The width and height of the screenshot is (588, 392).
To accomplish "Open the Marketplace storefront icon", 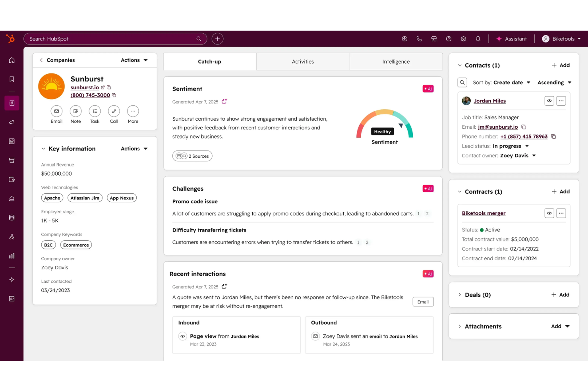I will click(434, 39).
